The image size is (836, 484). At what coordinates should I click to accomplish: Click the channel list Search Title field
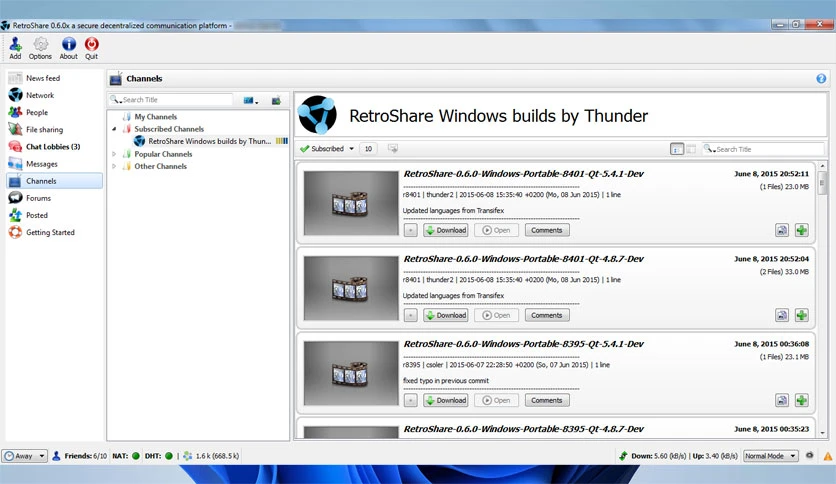tap(171, 100)
